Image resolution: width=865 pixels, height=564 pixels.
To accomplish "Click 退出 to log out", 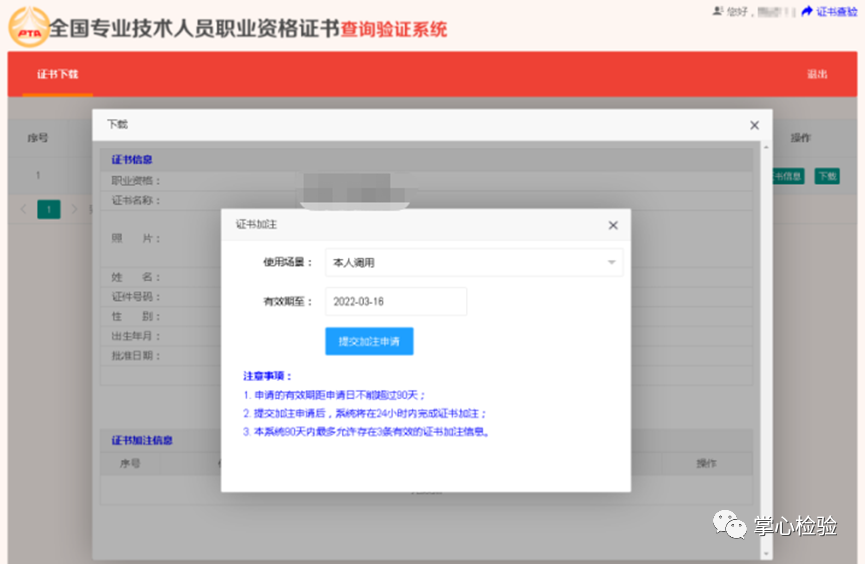I will (817, 75).
